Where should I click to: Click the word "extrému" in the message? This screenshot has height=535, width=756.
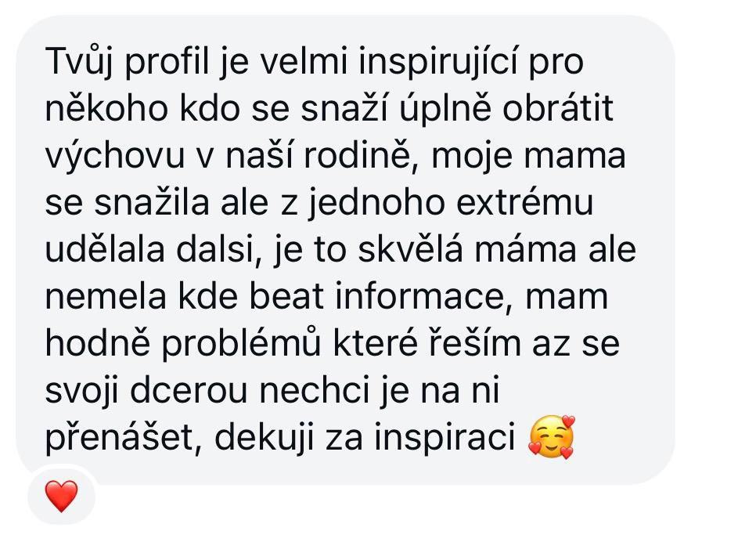(524, 202)
